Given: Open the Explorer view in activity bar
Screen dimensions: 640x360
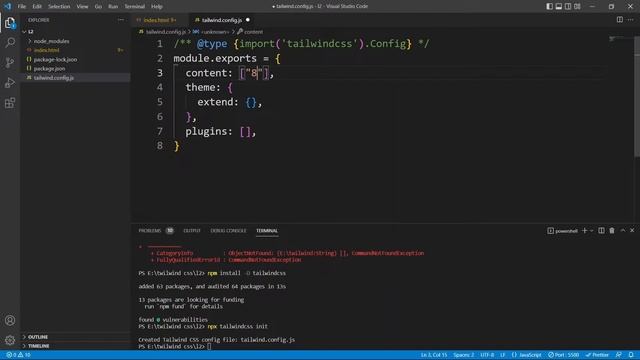Looking at the screenshot, I should (10, 23).
